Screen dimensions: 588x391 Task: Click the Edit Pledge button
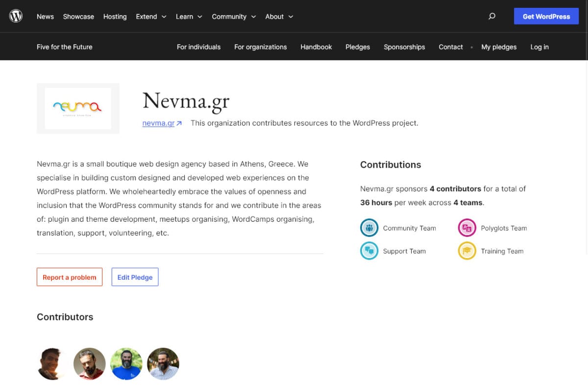[135, 277]
